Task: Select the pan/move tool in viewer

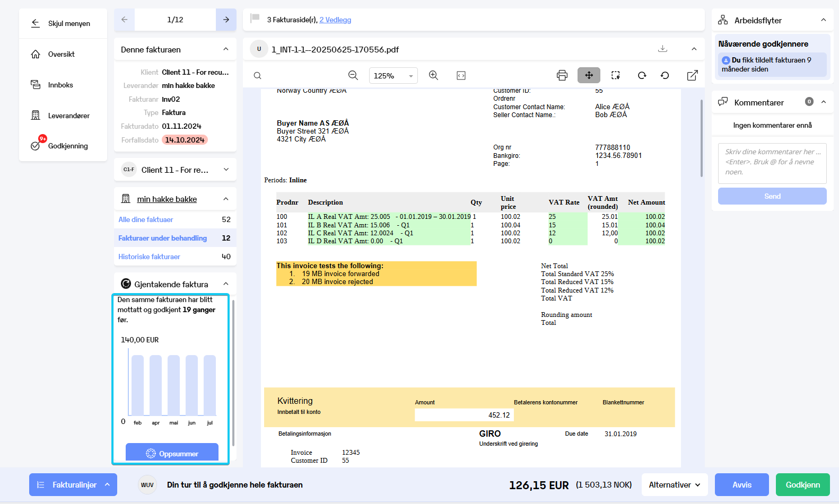Action: pos(589,75)
